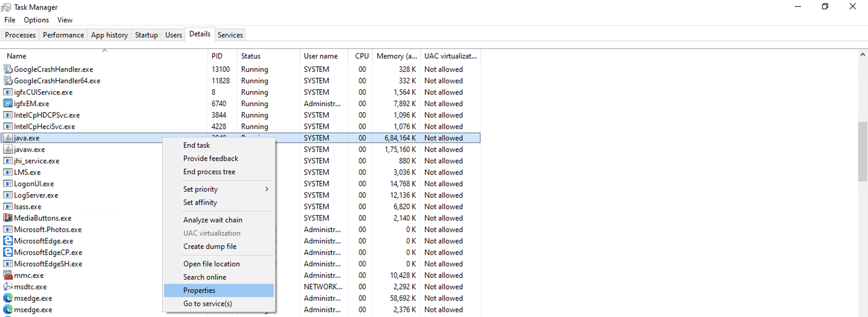The width and height of the screenshot is (868, 317).
Task: Click the MicrosoftEdgeCP.exe browser icon
Action: (x=8, y=253)
